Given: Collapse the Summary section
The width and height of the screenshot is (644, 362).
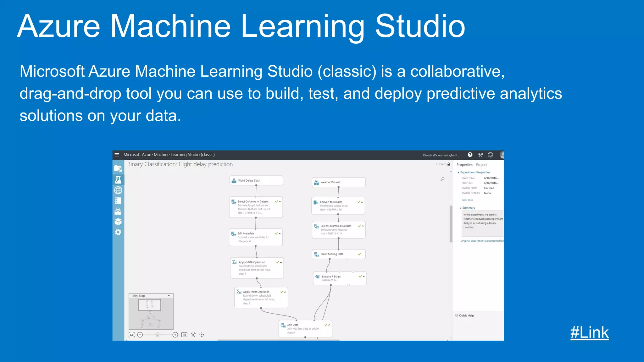Looking at the screenshot, I should point(460,208).
